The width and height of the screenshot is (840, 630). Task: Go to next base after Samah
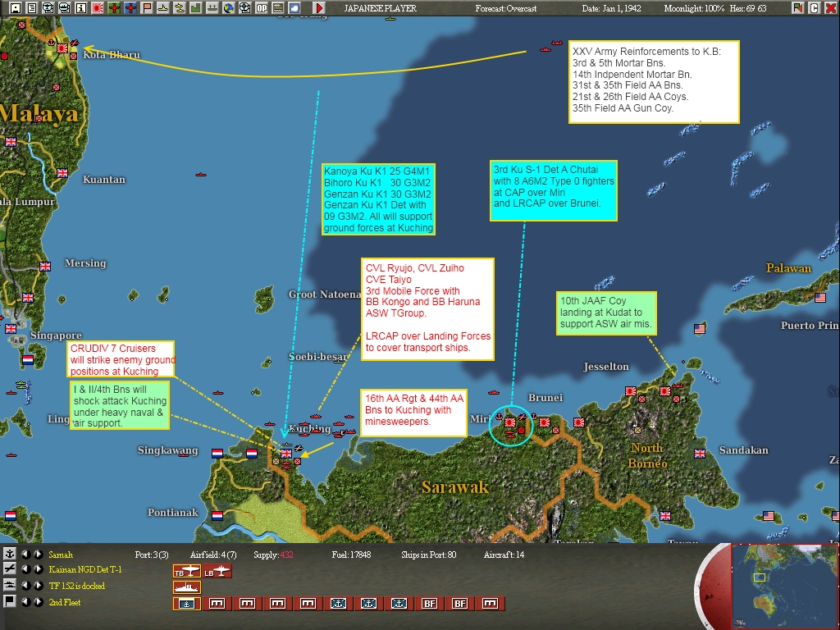coord(39,554)
